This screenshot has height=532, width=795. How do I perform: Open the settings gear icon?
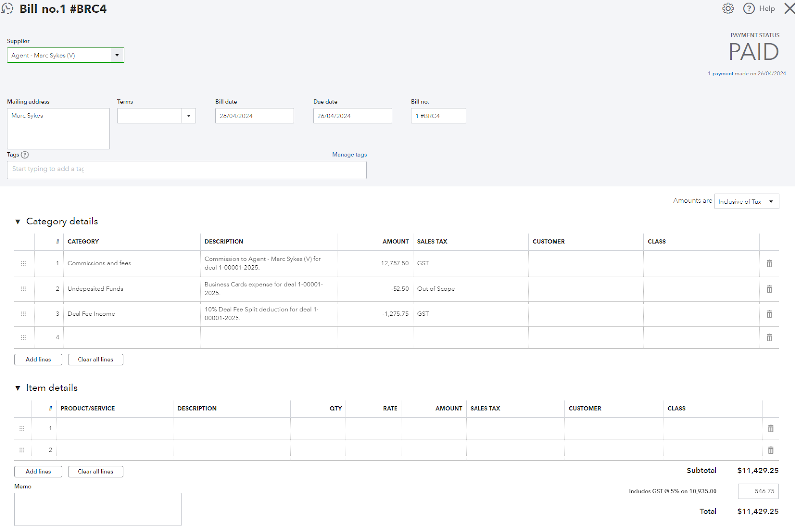pyautogui.click(x=728, y=9)
